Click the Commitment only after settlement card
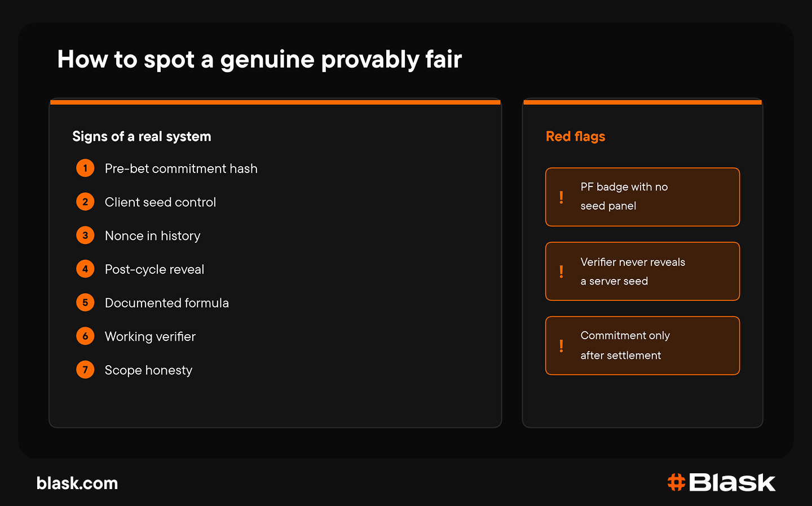Image resolution: width=812 pixels, height=506 pixels. (x=642, y=345)
